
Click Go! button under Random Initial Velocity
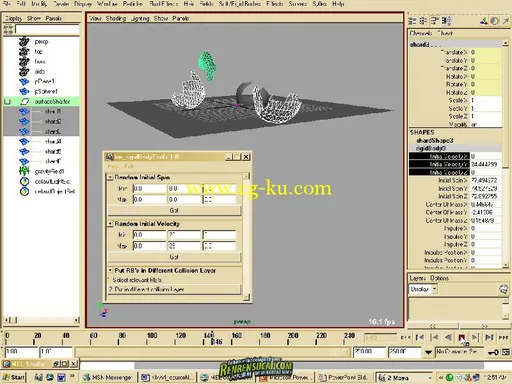coord(174,257)
